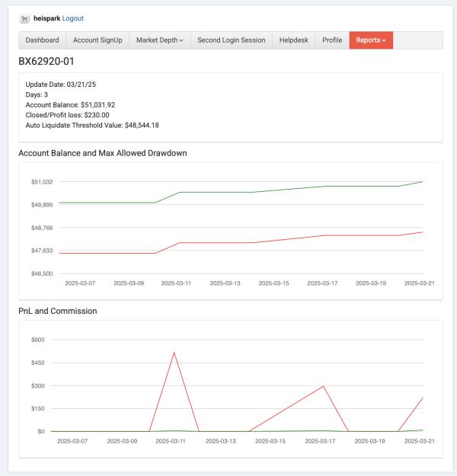
Task: Go to Account SignUp
Action: [x=97, y=40]
